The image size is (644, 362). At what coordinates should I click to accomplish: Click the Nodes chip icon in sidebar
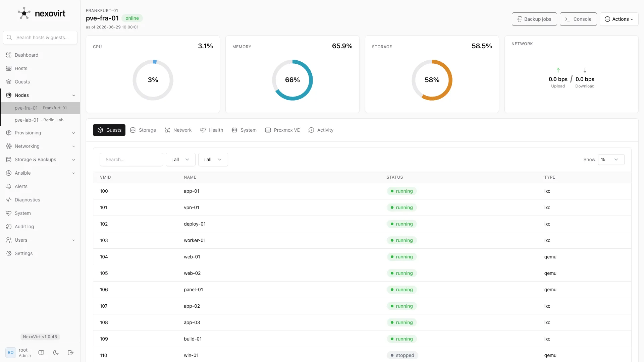coord(9,95)
